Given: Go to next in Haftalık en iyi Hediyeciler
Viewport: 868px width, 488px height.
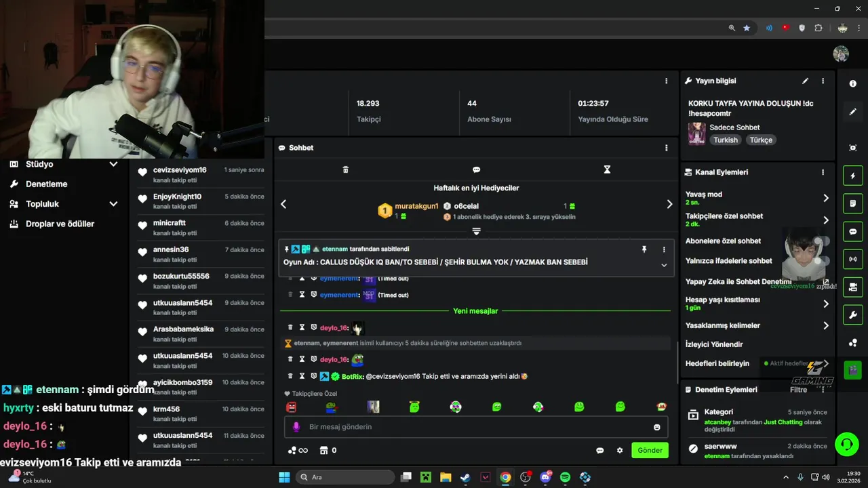Looking at the screenshot, I should tap(669, 204).
